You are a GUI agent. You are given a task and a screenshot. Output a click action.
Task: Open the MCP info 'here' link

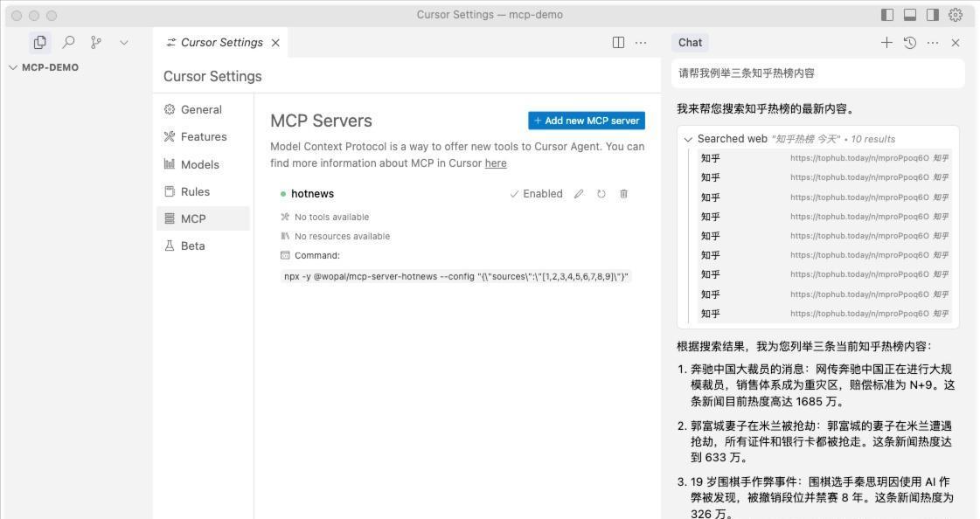click(496, 163)
